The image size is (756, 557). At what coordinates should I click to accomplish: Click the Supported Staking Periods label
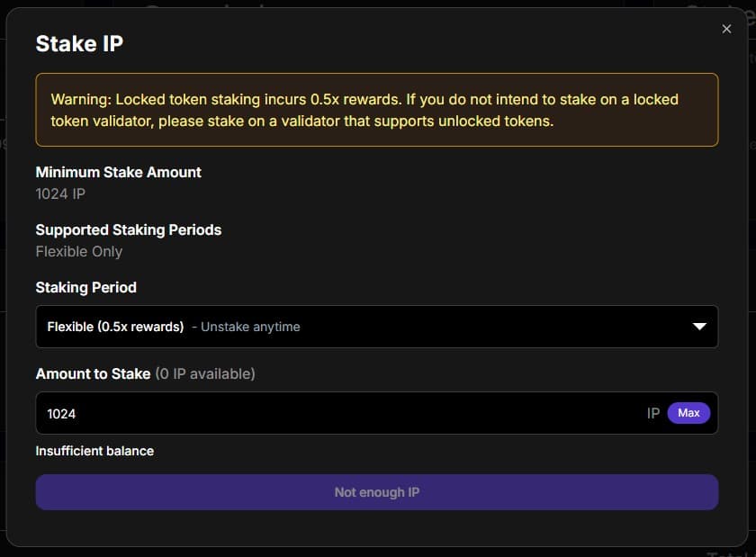pos(128,229)
